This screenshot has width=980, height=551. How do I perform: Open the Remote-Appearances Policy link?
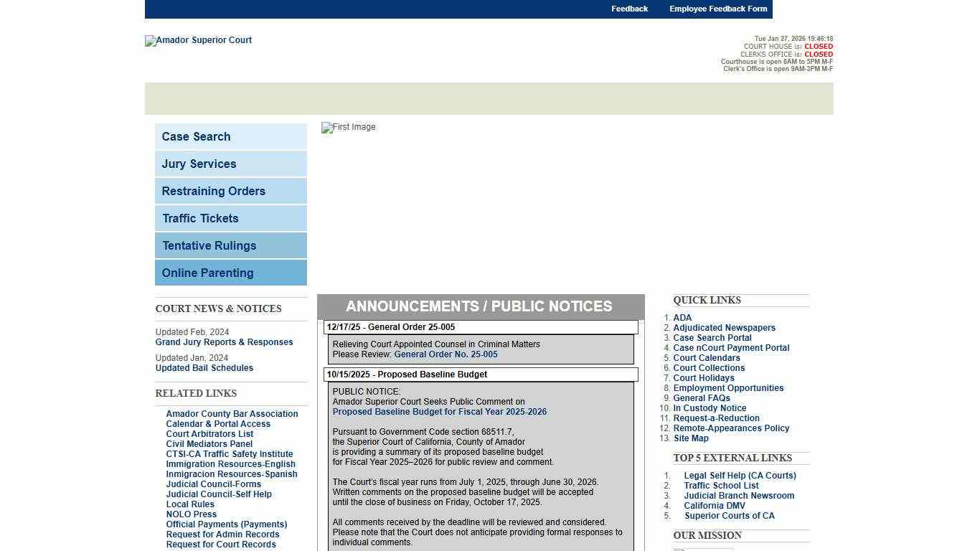[731, 428]
